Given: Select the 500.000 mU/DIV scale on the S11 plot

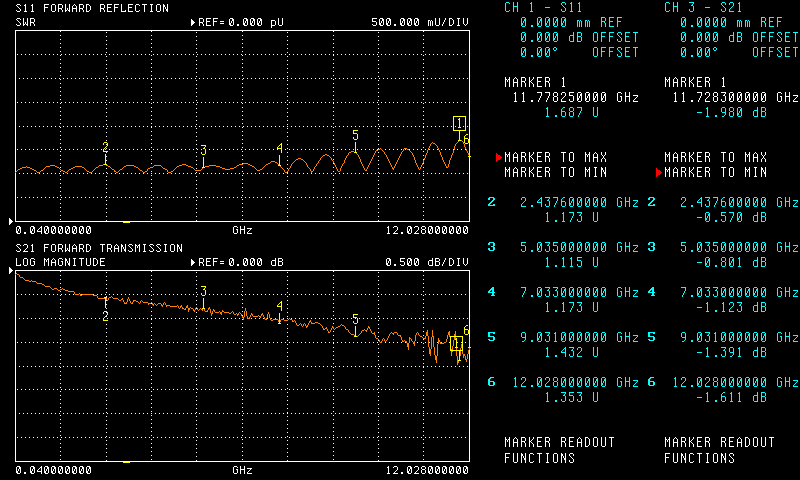Looking at the screenshot, I should click(419, 21).
